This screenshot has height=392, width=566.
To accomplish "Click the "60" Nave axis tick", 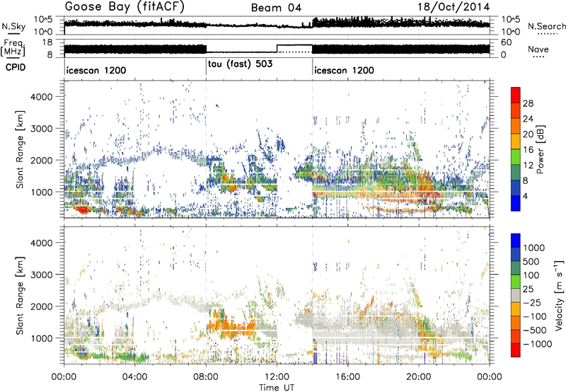I will pos(507,42).
